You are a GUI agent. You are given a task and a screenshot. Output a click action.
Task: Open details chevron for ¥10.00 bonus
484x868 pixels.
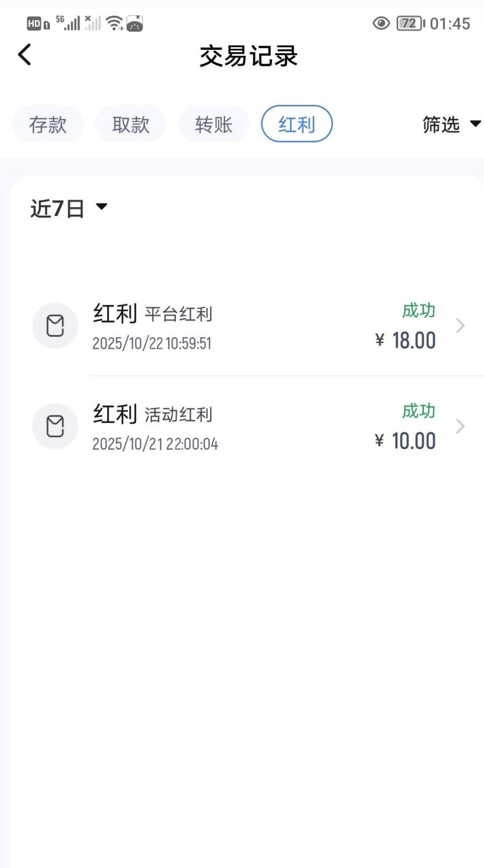(460, 426)
